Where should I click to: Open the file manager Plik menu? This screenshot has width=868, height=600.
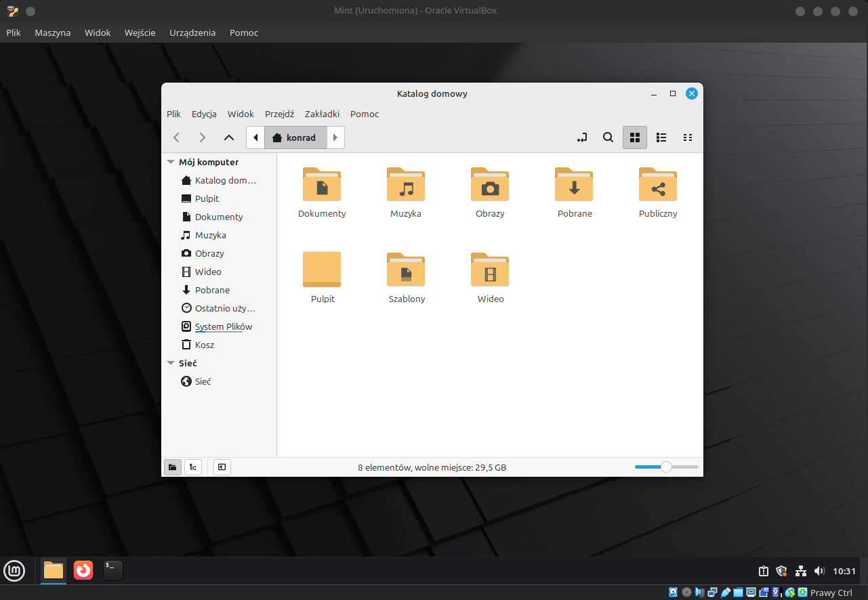point(174,114)
